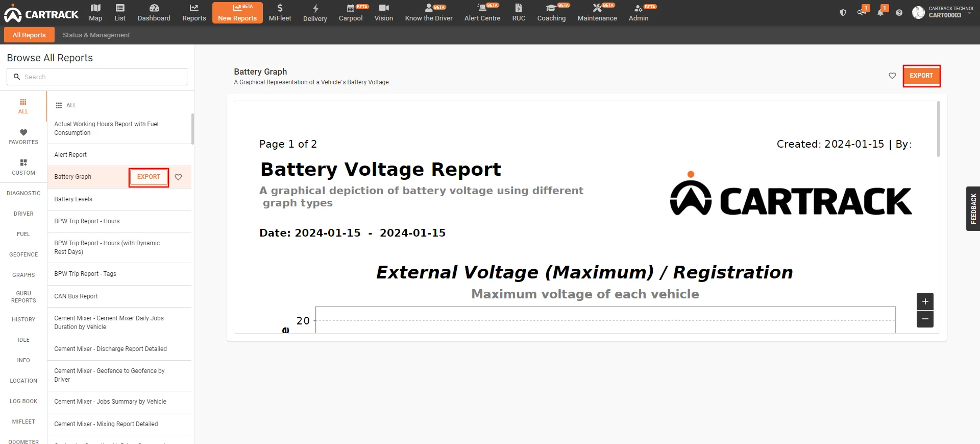Image resolution: width=980 pixels, height=444 pixels.
Task: Click the ALL header in report list
Action: 66,105
